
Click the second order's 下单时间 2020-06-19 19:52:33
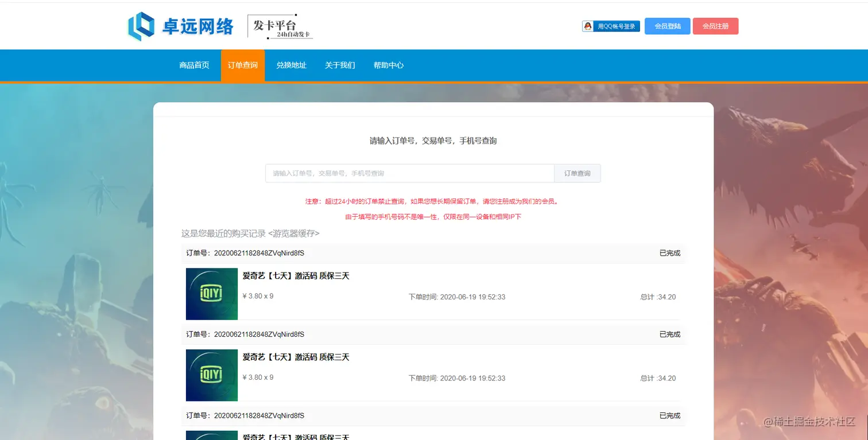point(457,379)
